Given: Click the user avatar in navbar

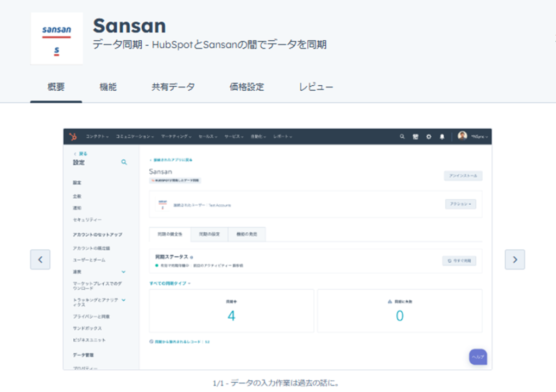Looking at the screenshot, I should click(x=463, y=136).
